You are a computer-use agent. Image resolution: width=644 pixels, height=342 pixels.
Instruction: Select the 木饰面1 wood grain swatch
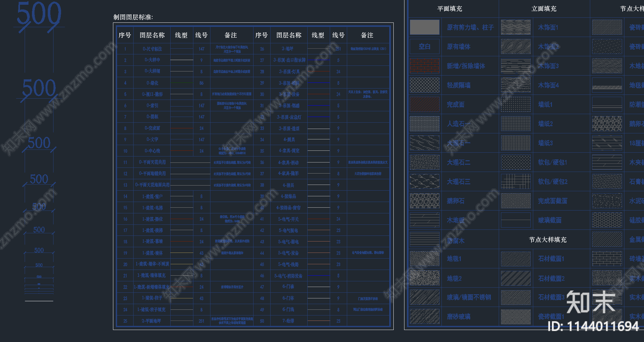pos(516,27)
